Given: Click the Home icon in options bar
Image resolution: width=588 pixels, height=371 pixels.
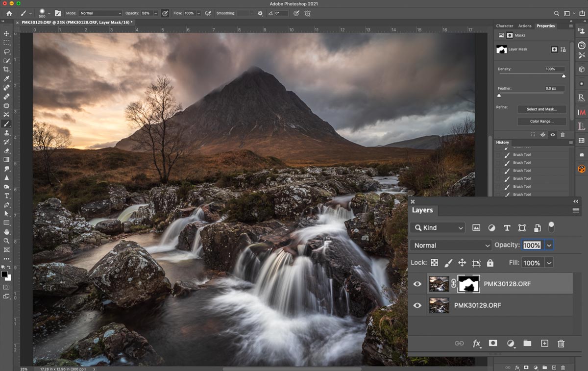Looking at the screenshot, I should coord(9,13).
